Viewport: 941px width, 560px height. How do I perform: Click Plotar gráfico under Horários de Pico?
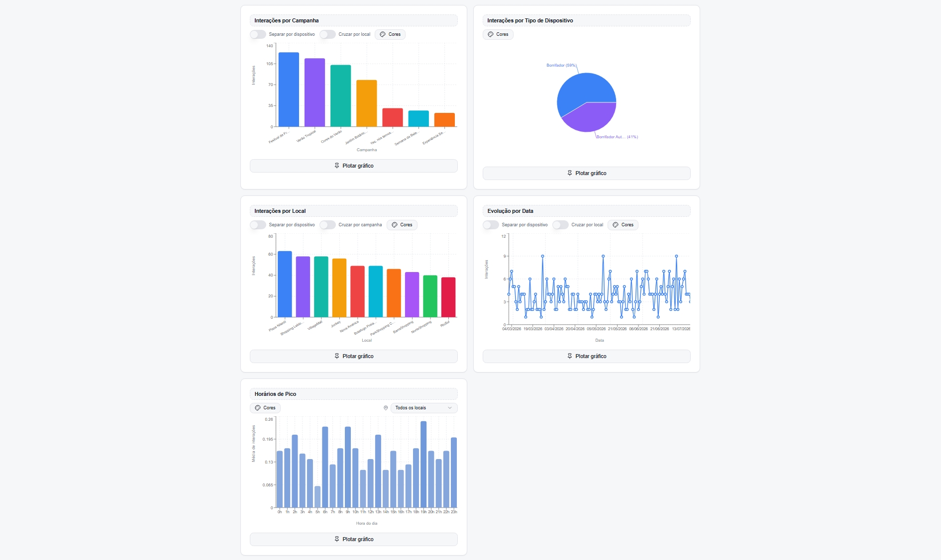click(x=354, y=539)
